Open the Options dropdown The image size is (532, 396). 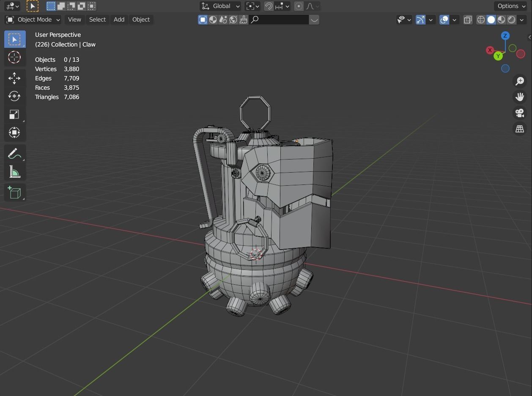point(511,6)
